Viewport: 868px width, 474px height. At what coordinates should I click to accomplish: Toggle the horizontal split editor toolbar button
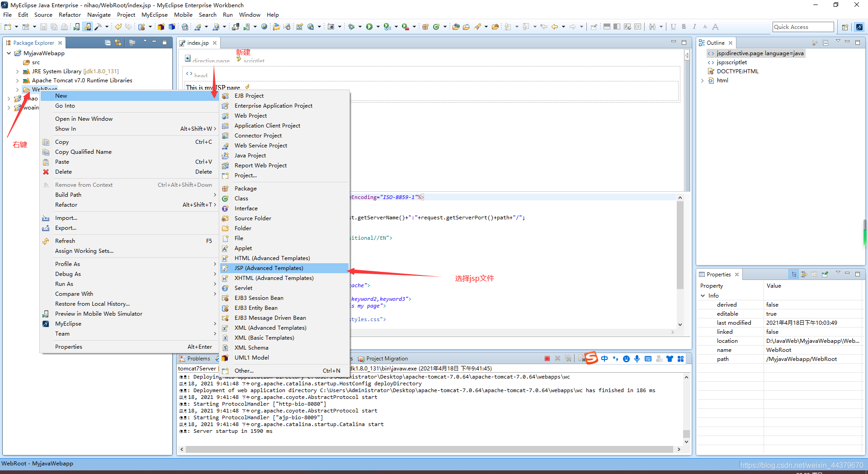(607, 27)
